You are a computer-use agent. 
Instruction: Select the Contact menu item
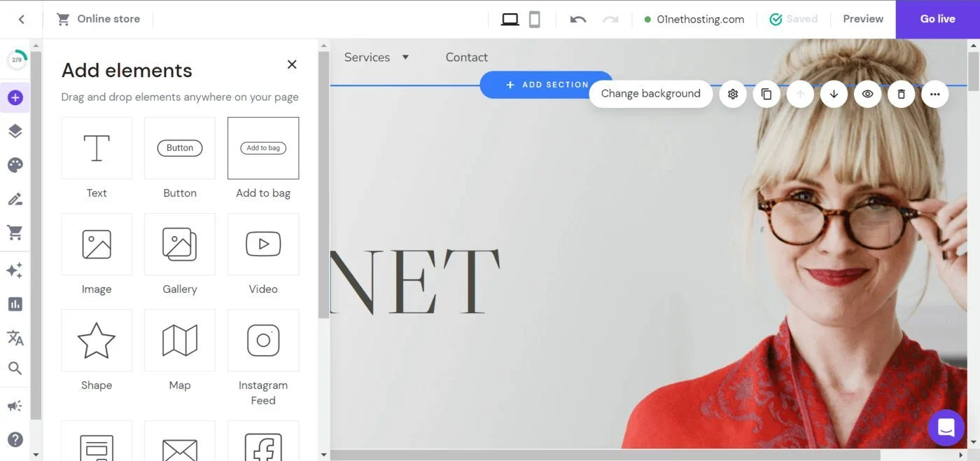[x=465, y=57]
